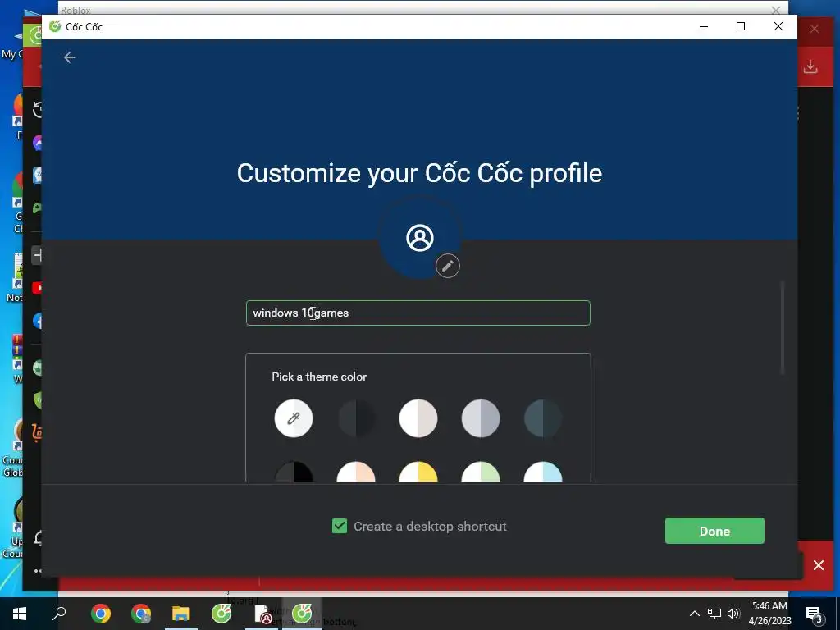Focus the profile name text field
Screen dimensions: 840x630
point(418,313)
